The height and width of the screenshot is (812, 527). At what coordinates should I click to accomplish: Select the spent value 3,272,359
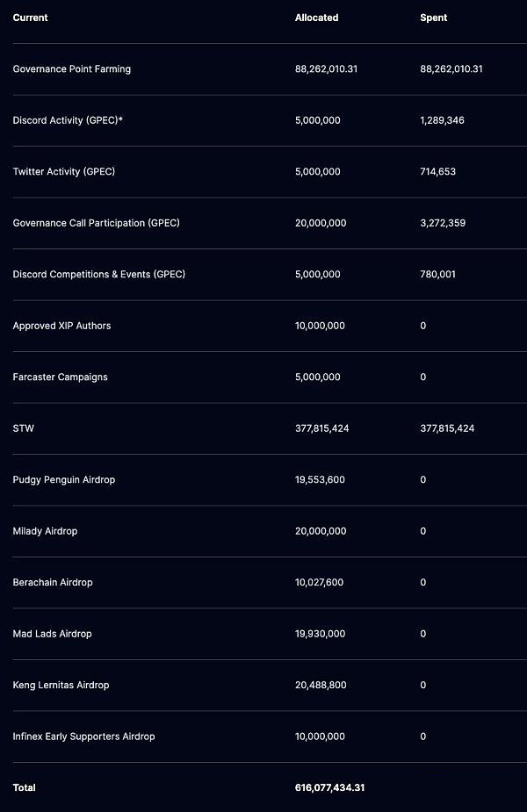443,223
